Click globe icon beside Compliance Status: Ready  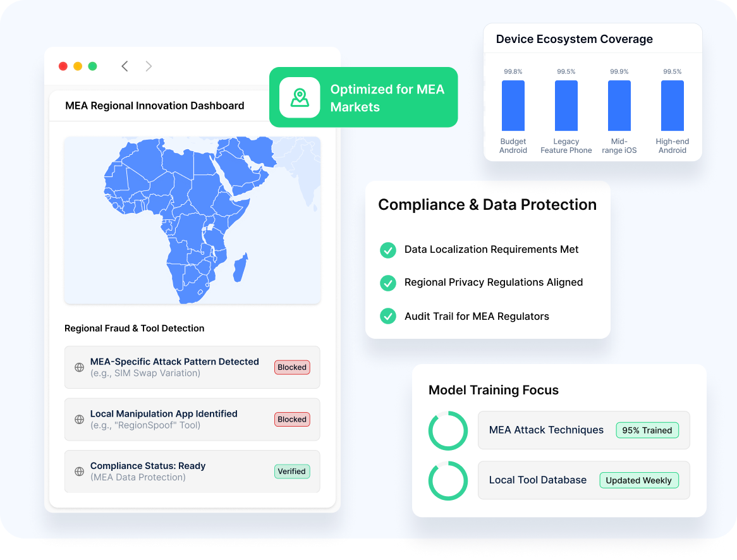click(80, 472)
